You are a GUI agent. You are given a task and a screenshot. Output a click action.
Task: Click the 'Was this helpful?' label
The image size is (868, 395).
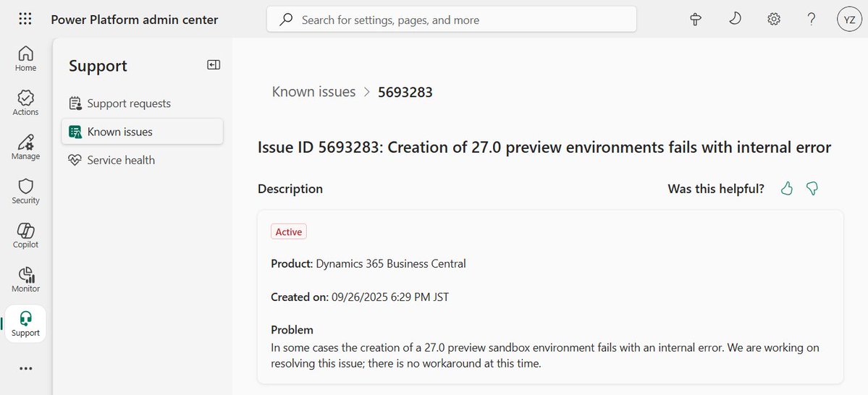pyautogui.click(x=716, y=189)
